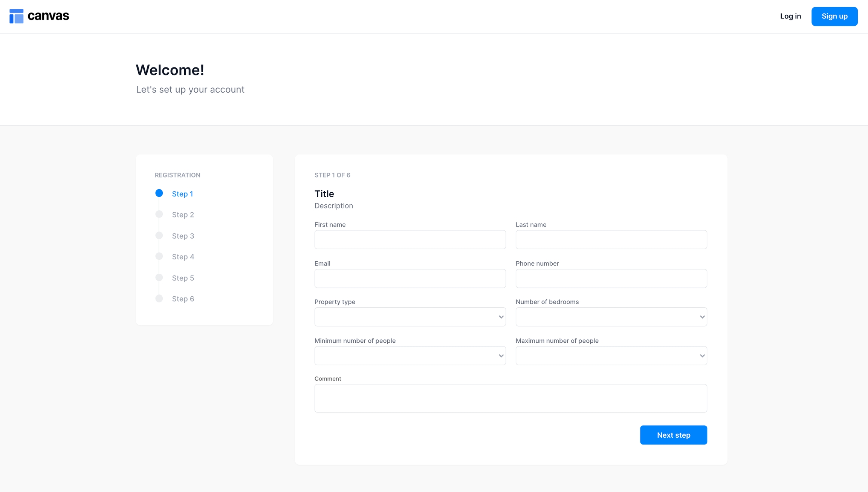Focus the First name field

(410, 239)
